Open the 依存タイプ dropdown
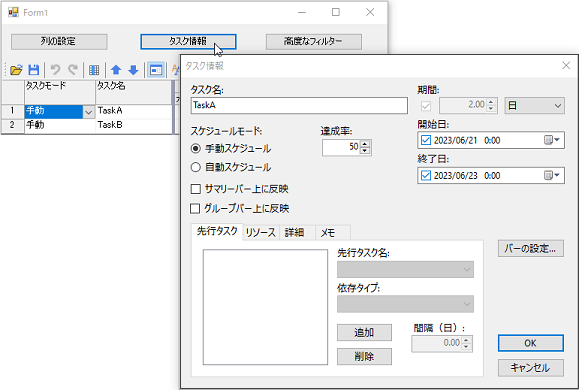Screen dimensions: 579x390 (405, 304)
